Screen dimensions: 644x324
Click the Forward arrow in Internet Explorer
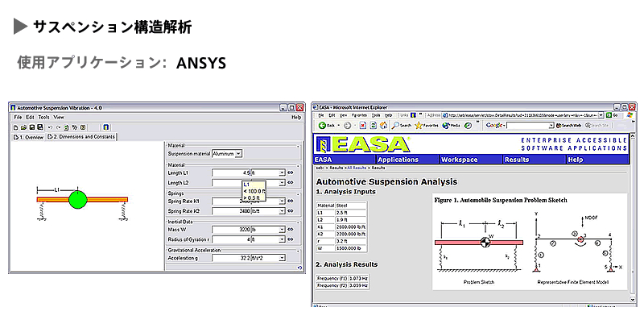click(348, 126)
